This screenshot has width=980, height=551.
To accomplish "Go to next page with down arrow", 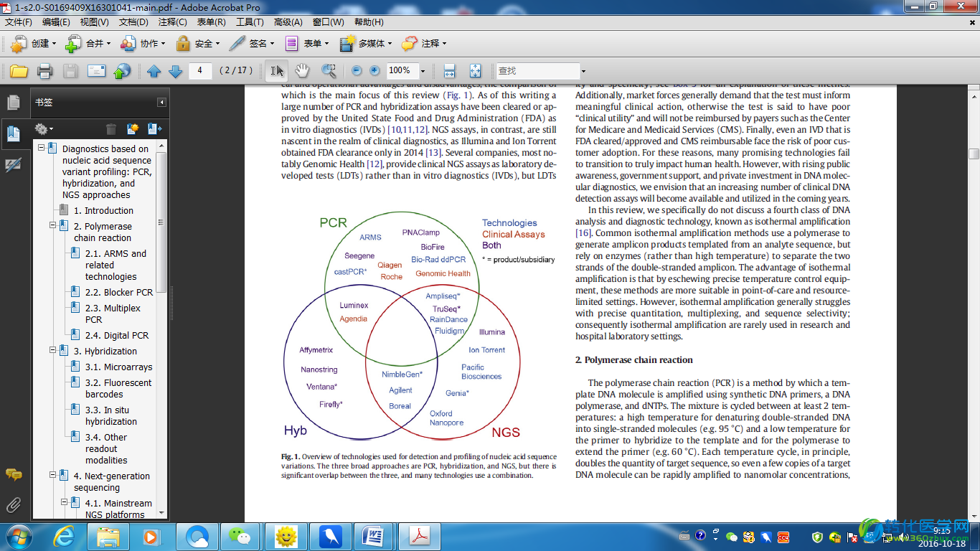I will point(175,71).
